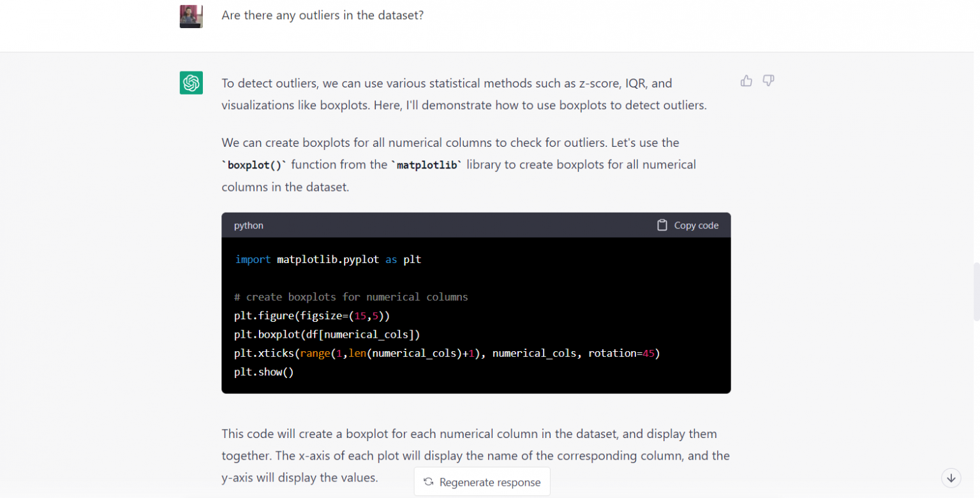Click the user profile picture

tap(191, 16)
